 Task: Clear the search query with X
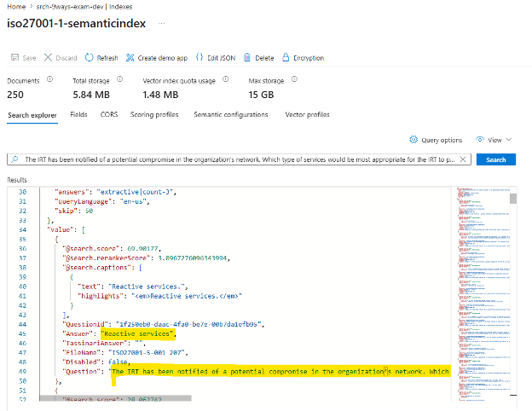463,159
